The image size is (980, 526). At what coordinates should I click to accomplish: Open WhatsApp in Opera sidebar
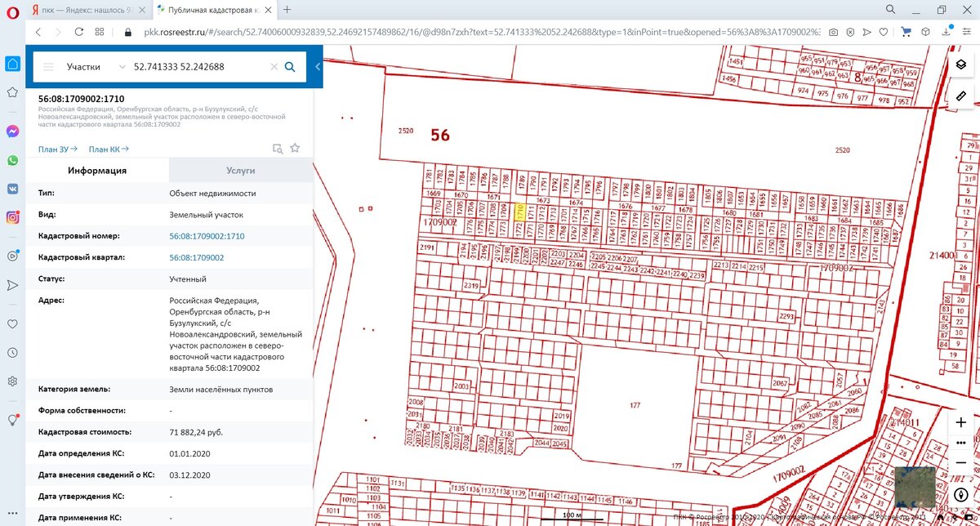[x=12, y=159]
